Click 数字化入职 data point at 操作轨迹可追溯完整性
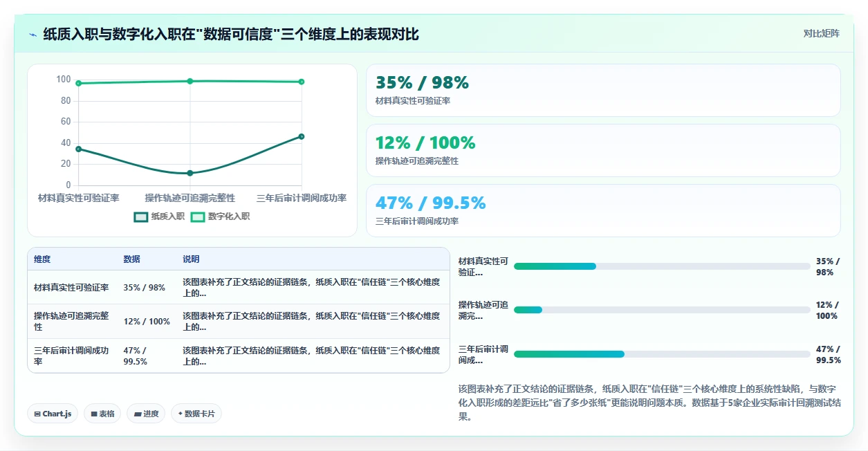This screenshot has width=868, height=451. pyautogui.click(x=190, y=81)
